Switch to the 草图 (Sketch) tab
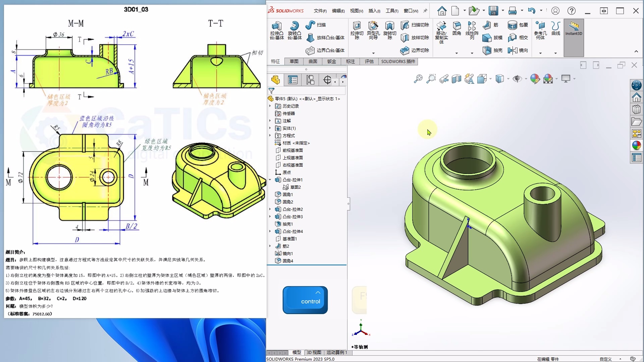644x362 pixels. tap(293, 61)
